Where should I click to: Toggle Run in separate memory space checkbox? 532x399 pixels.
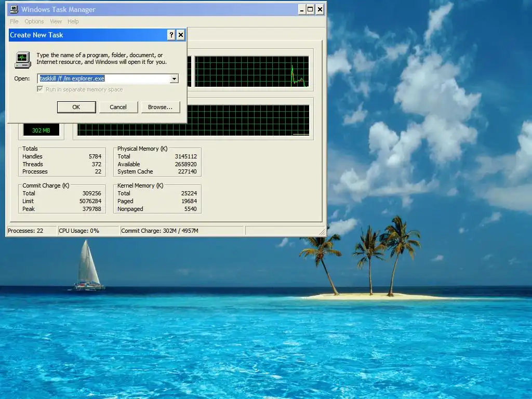[x=40, y=89]
